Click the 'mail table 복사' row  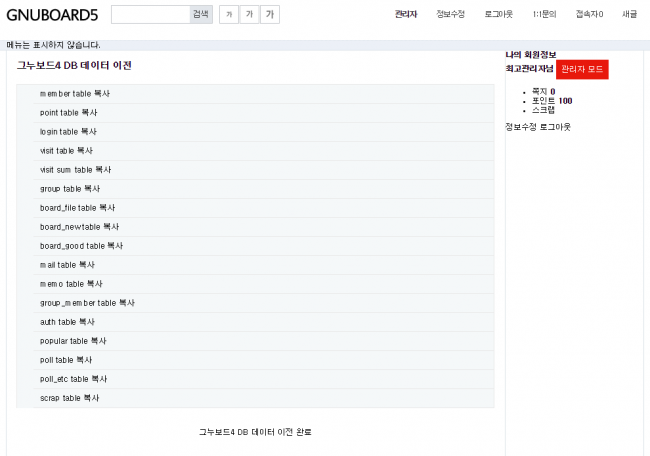pos(264,266)
